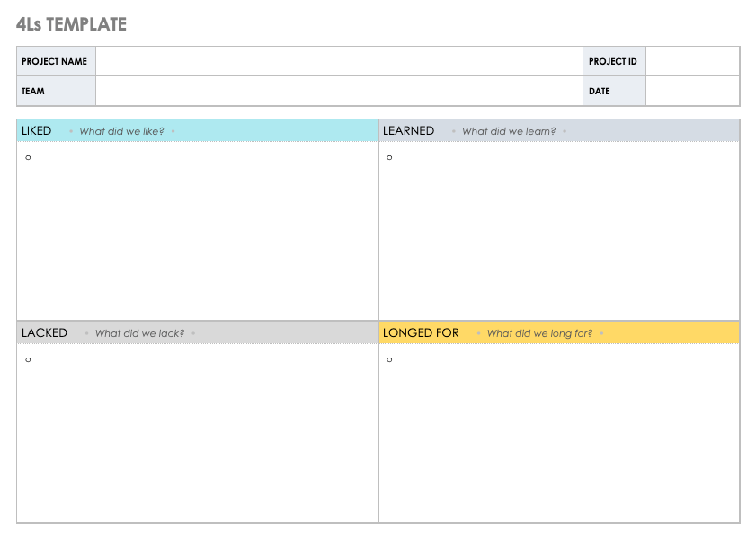Place cursor at the bullet under LIKED
The height and width of the screenshot is (548, 756).
[x=28, y=157]
